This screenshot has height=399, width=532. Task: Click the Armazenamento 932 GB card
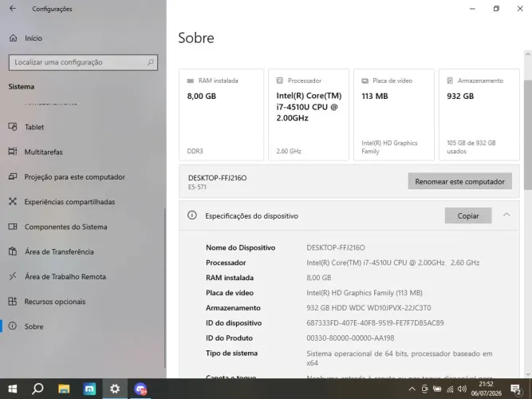[x=479, y=114]
